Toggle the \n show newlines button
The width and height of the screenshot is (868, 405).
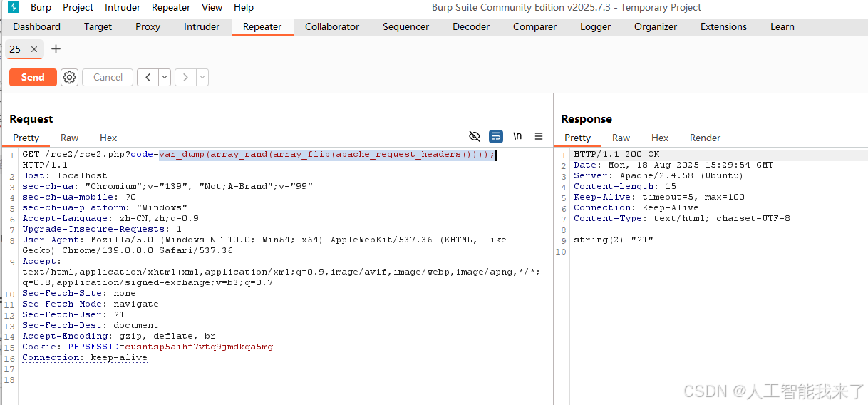pyautogui.click(x=517, y=136)
